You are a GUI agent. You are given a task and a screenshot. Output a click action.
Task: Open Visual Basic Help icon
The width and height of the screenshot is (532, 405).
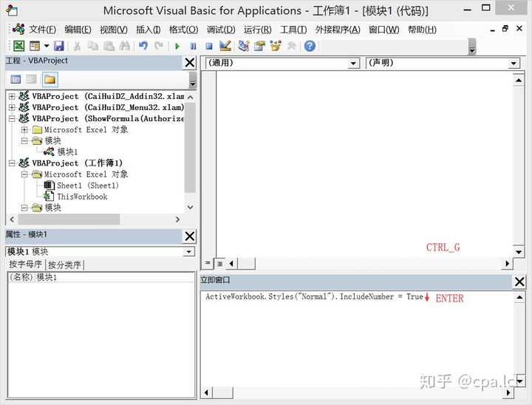point(310,46)
